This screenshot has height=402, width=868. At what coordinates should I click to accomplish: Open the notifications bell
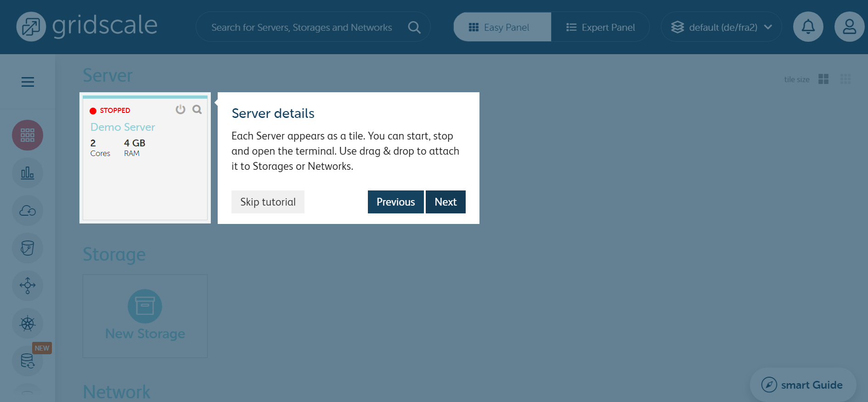tap(808, 27)
